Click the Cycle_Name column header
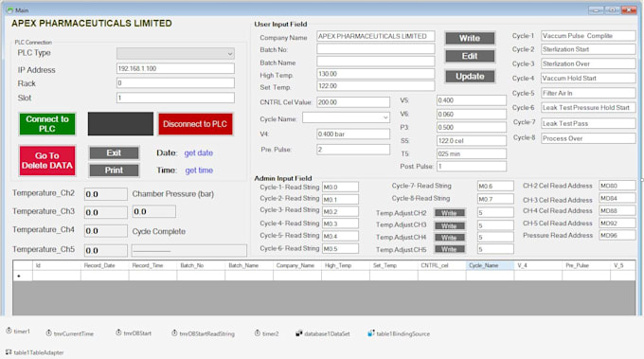 tap(490, 265)
